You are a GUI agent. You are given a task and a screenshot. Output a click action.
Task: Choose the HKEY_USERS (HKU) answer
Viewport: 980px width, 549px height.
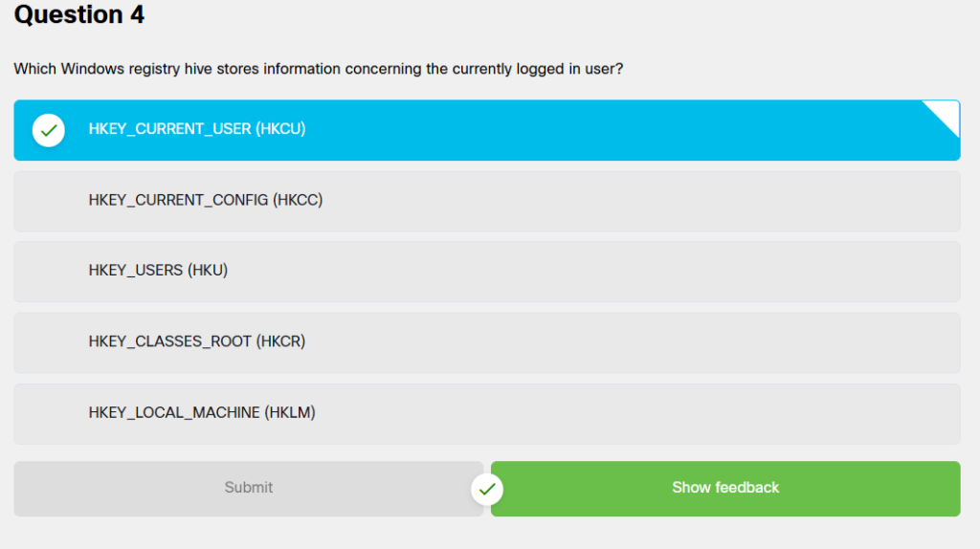pos(487,272)
